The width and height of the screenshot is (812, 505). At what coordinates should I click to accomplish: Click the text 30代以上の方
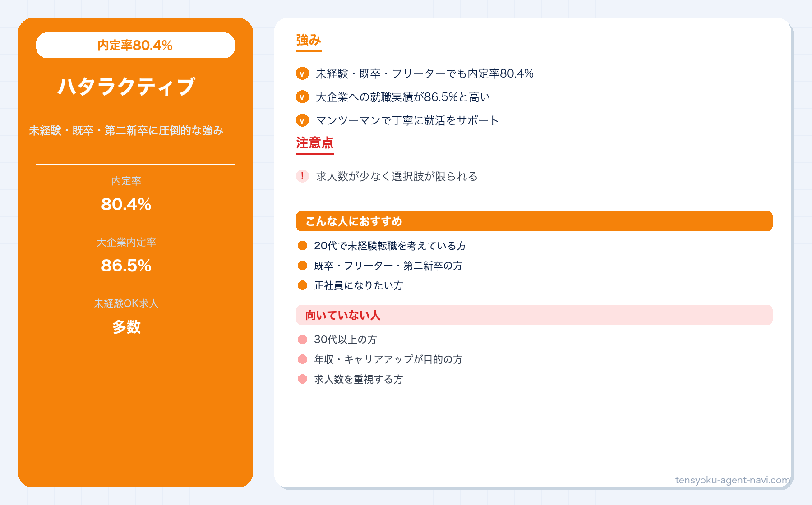(x=346, y=340)
